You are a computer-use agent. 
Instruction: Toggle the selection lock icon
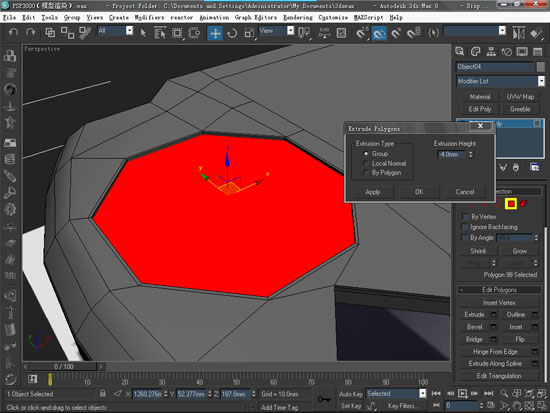click(x=102, y=393)
